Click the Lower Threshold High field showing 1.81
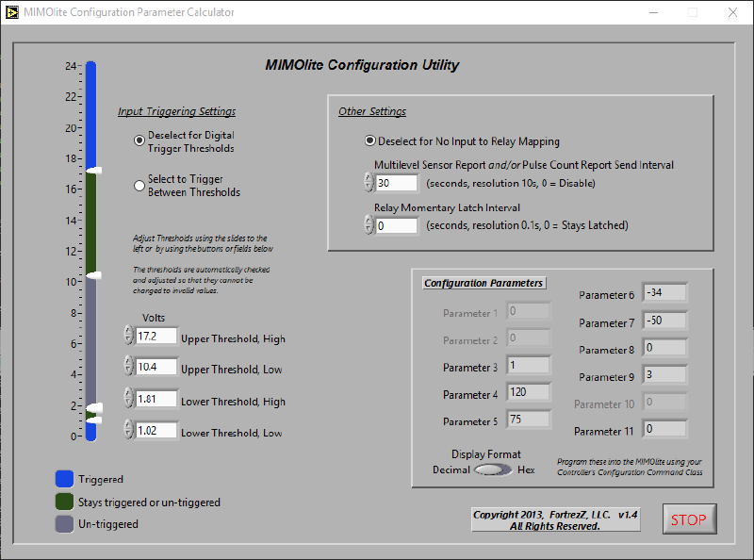The image size is (754, 560). pos(156,399)
